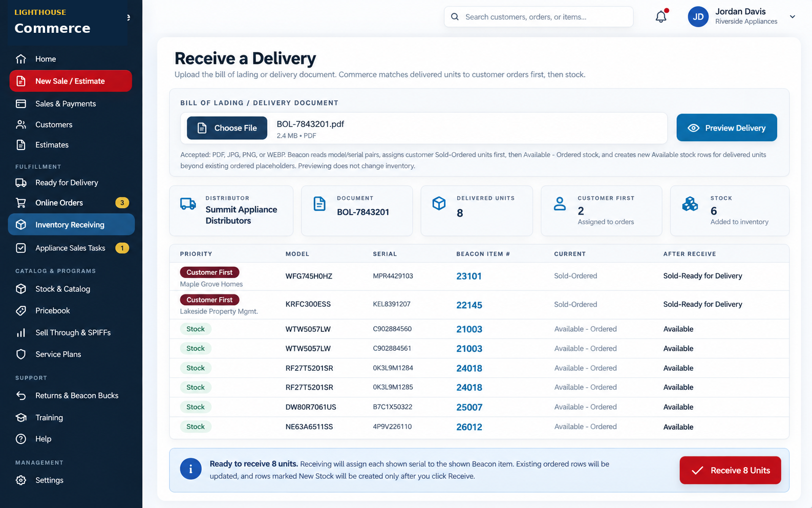Focus the search customers, orders, or items field
The image size is (812, 508).
coord(539,17)
